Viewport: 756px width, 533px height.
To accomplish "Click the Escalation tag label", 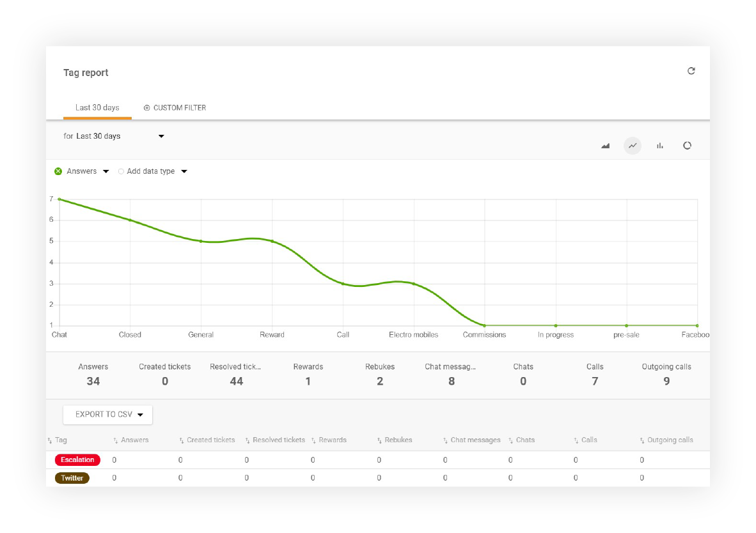I will tap(77, 460).
